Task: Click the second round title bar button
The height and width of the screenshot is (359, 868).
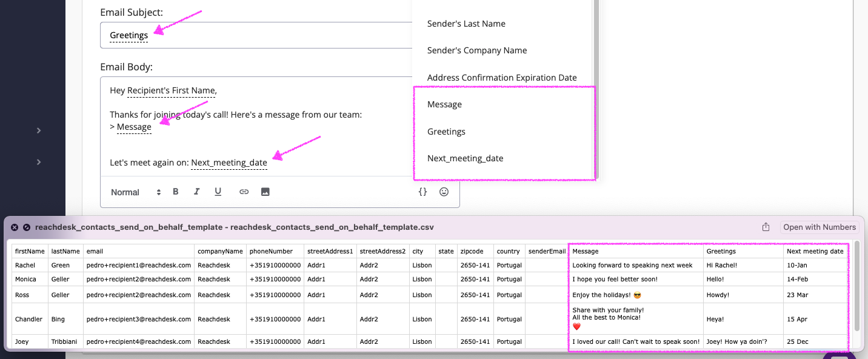Action: point(27,227)
